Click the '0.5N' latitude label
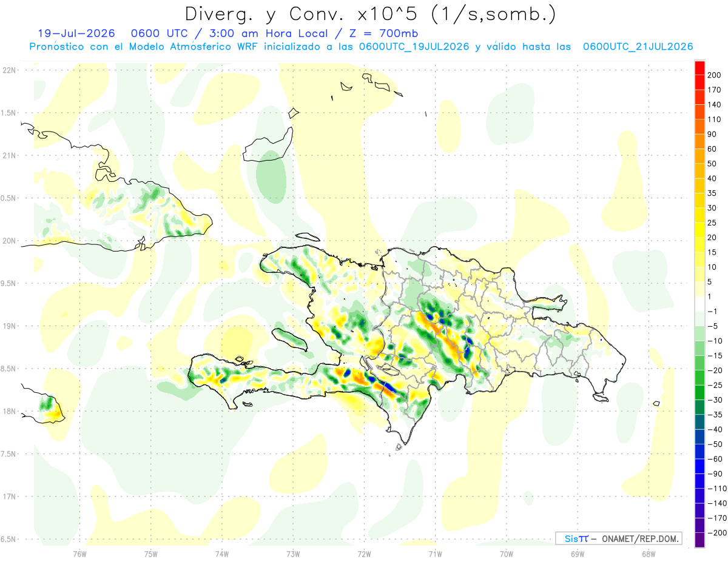 pyautogui.click(x=8, y=198)
